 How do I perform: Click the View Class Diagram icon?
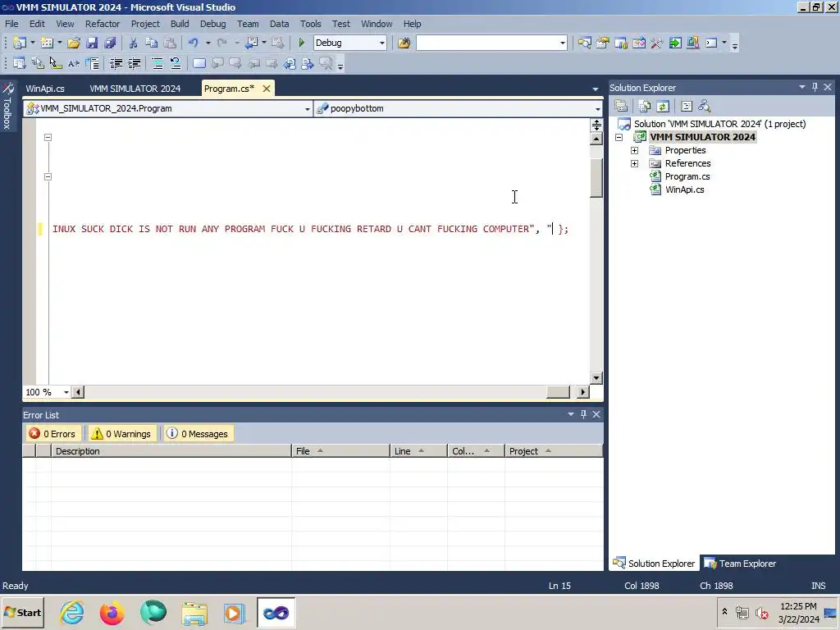(705, 106)
